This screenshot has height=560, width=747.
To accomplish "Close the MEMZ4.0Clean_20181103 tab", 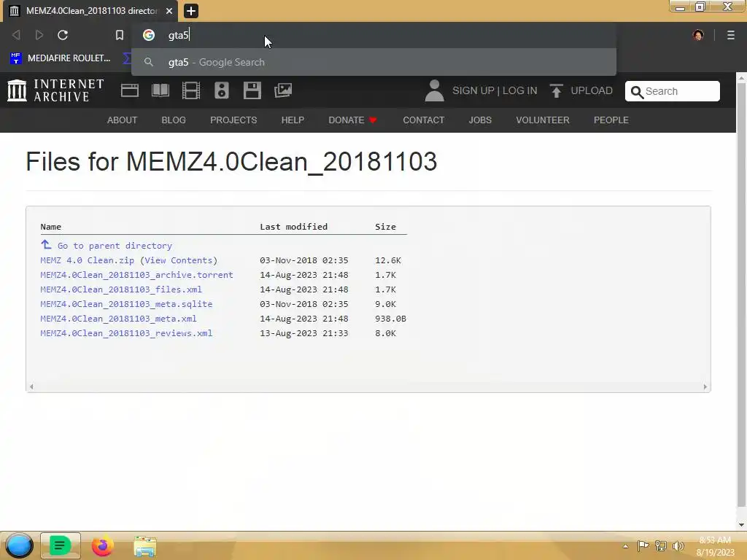I will 169,10.
